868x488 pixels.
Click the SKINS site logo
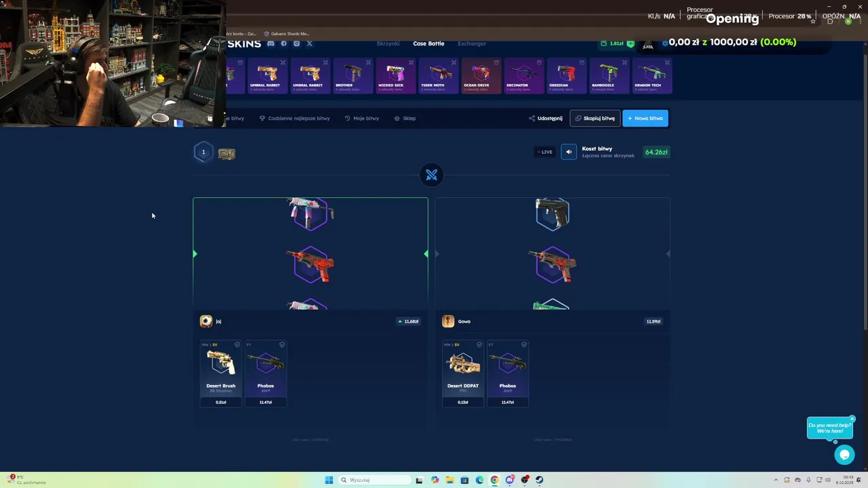click(243, 43)
